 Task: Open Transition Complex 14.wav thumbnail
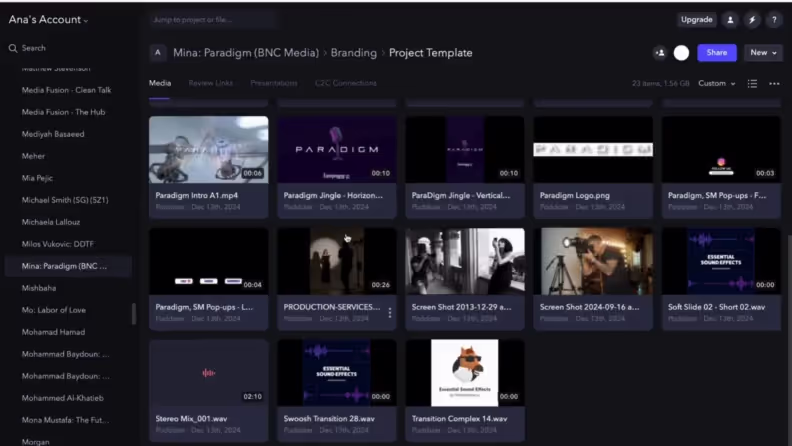tap(465, 373)
